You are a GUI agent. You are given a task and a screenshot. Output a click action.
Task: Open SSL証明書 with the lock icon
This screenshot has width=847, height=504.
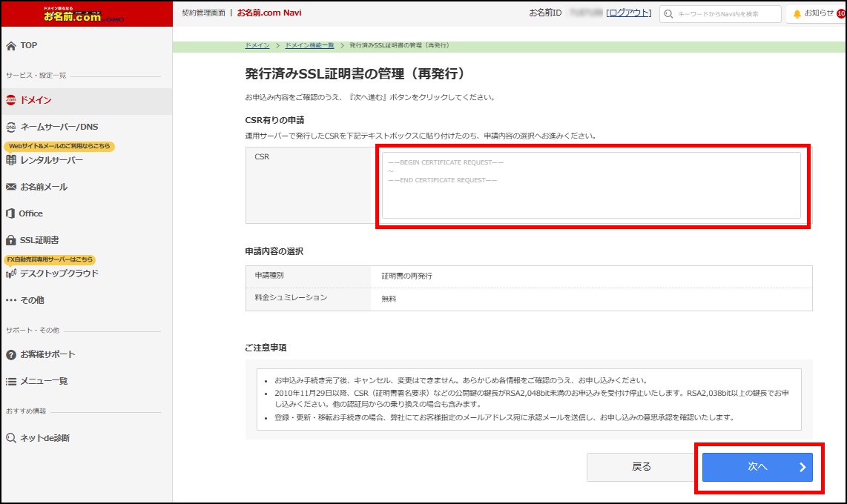pyautogui.click(x=10, y=239)
